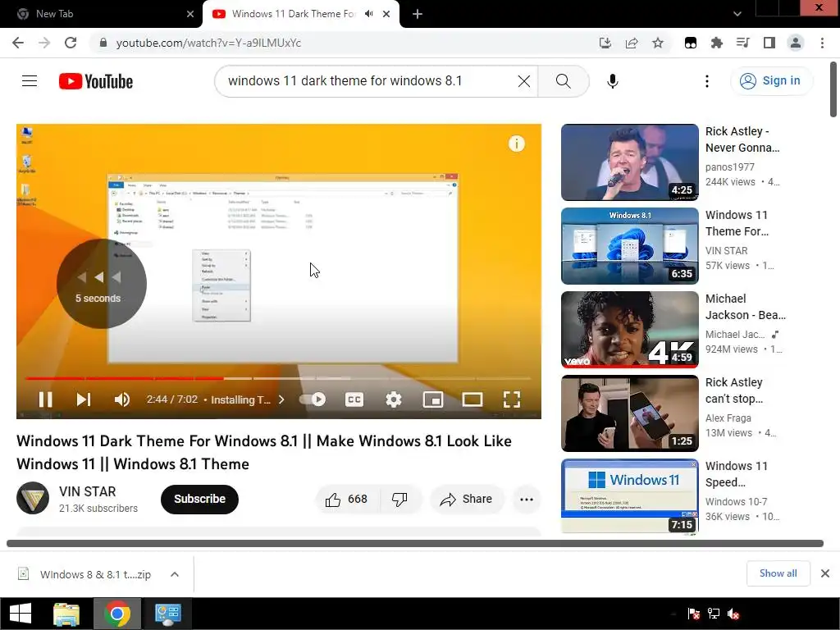Skip to next video

(84, 399)
